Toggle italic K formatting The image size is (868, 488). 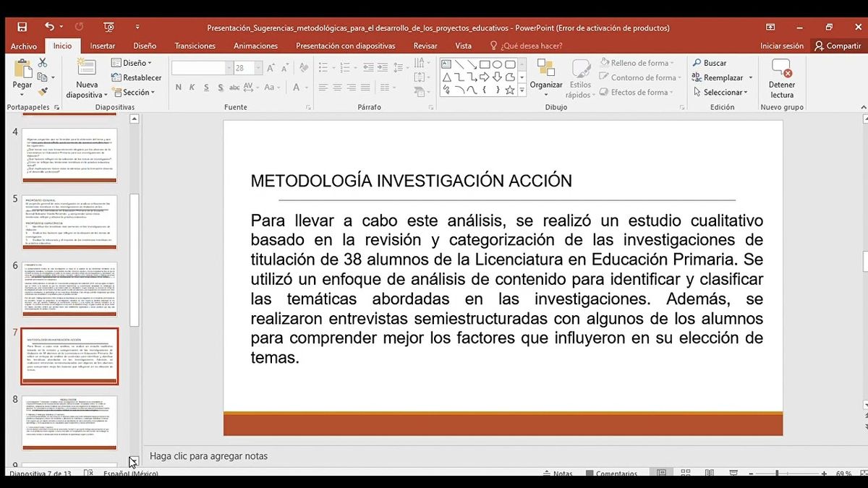pos(192,87)
